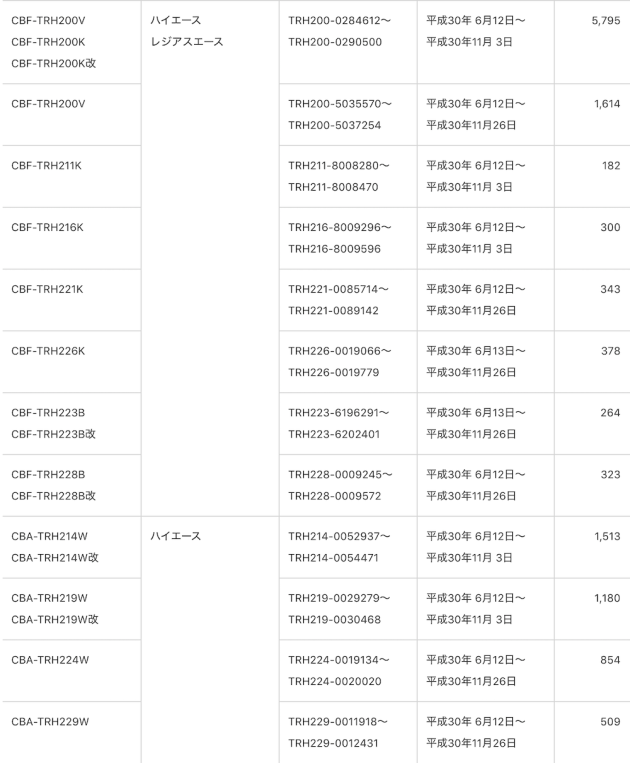The image size is (630, 763).
Task: Click the second ハイエース vehicle name cell
Action: pyautogui.click(x=210, y=639)
